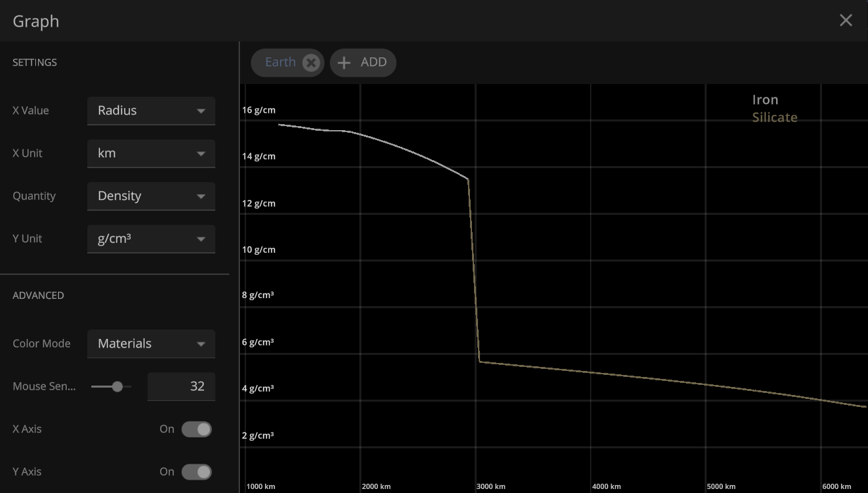Click the ADVANCED section header
The width and height of the screenshot is (868, 493).
click(x=38, y=295)
